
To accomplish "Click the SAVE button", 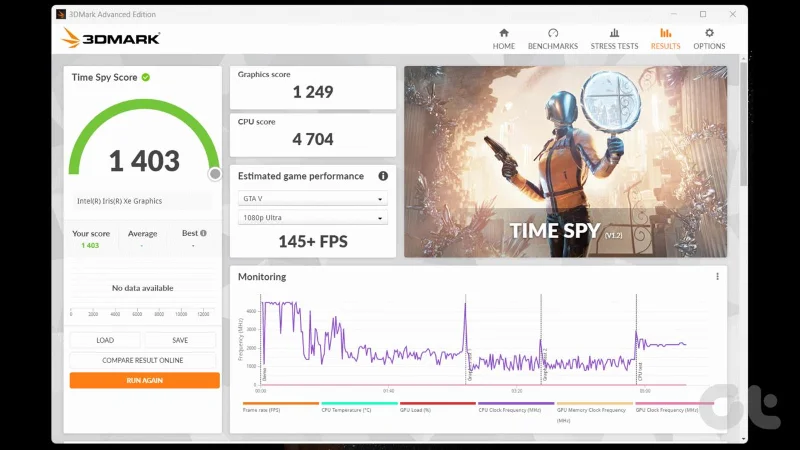I will click(x=180, y=340).
